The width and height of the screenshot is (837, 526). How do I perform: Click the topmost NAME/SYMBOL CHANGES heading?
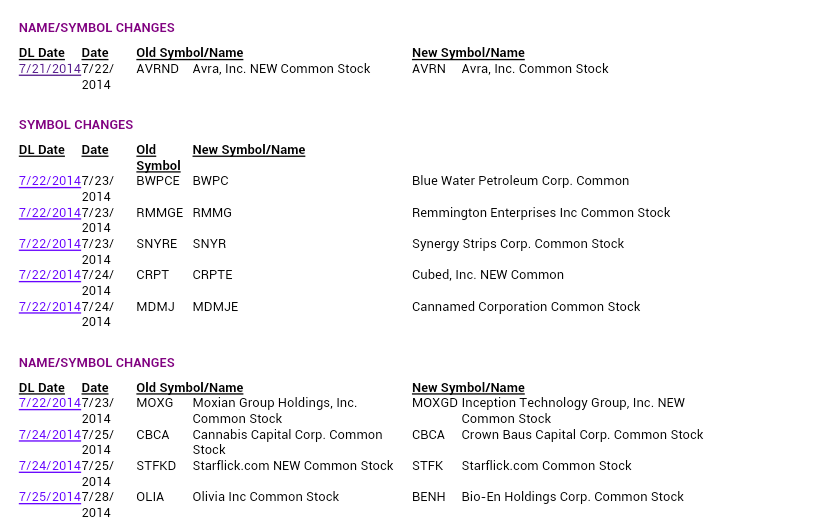[97, 28]
